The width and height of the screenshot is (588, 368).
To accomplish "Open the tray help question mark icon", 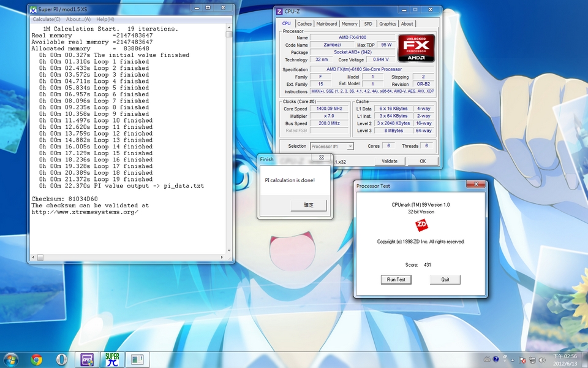I will tap(496, 359).
